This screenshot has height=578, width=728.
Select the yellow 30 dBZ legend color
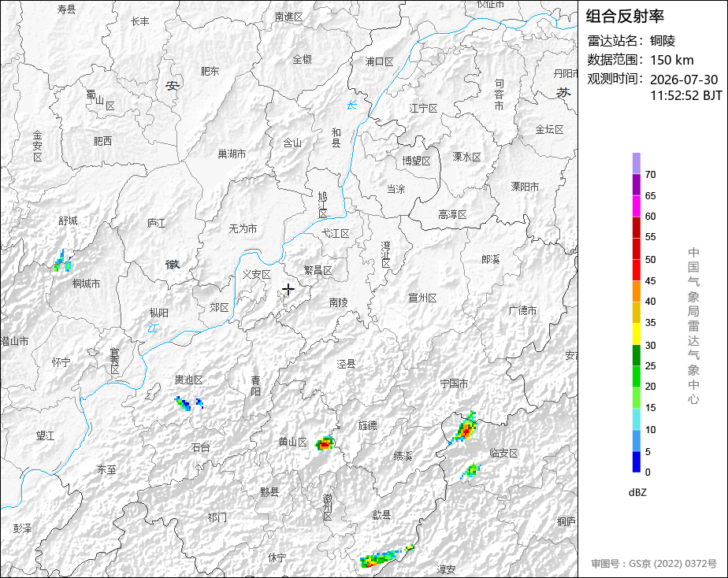(636, 334)
